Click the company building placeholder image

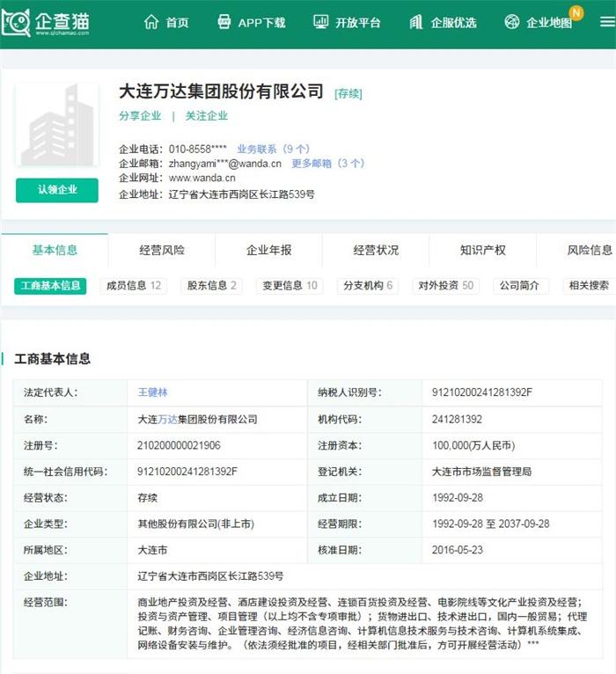point(57,125)
